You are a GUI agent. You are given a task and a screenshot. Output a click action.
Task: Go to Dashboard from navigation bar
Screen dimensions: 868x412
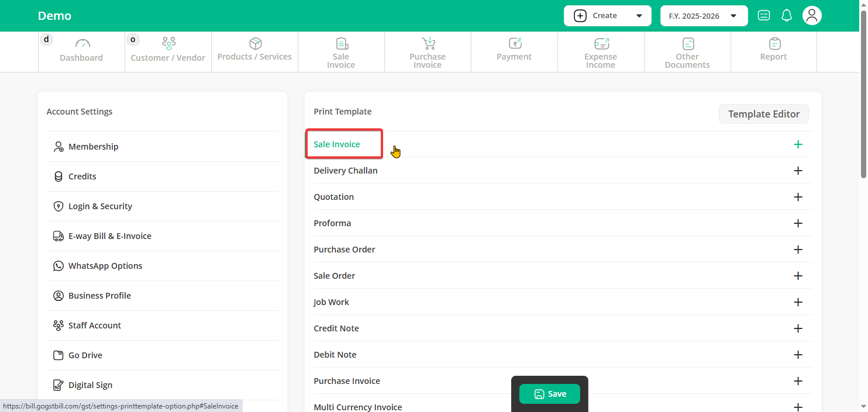point(81,51)
